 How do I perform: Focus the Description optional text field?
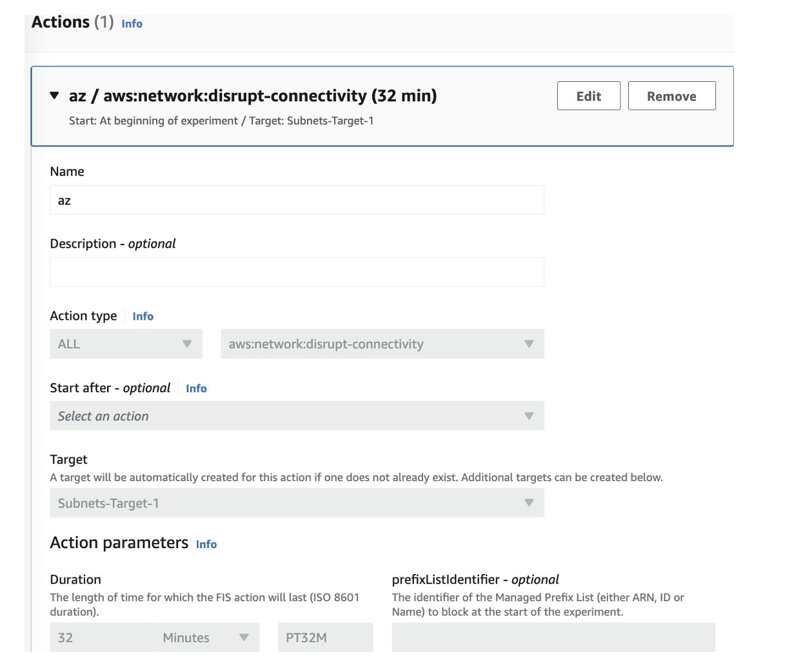pos(297,272)
